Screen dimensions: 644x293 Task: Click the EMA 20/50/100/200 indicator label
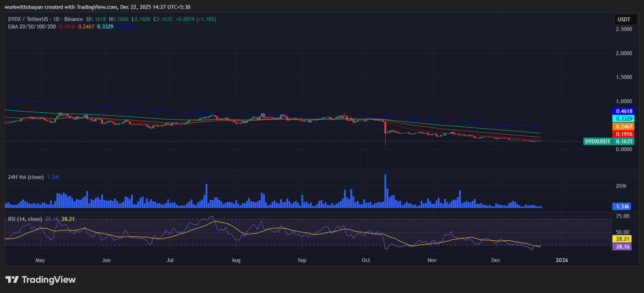[x=32, y=27]
